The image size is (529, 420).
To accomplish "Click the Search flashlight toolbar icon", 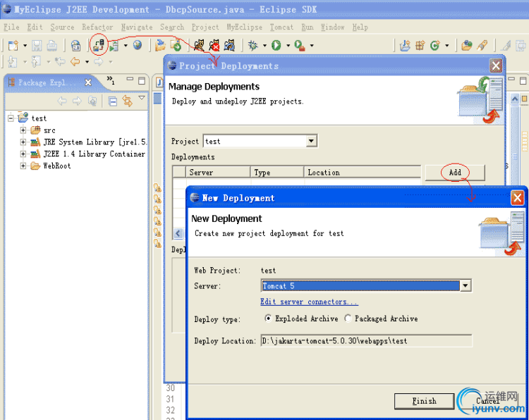I will (482, 45).
